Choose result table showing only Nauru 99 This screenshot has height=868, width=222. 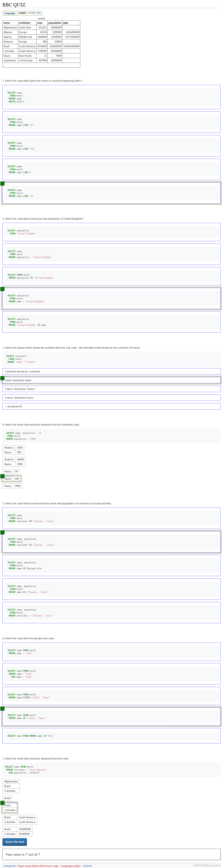tap(11, 471)
